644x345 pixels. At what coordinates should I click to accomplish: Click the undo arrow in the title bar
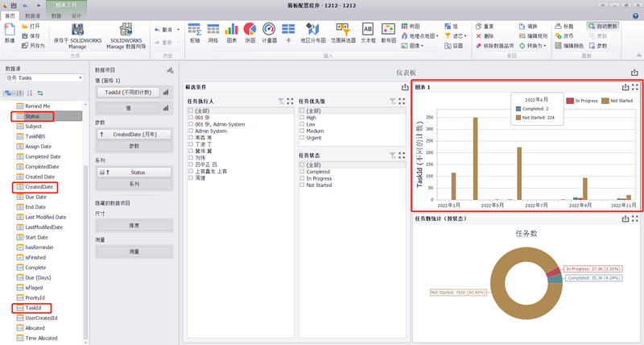pyautogui.click(x=26, y=6)
